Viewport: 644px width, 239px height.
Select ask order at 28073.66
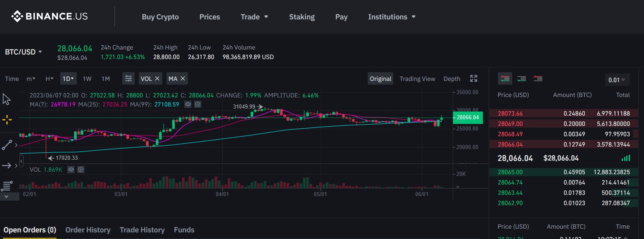564,113
